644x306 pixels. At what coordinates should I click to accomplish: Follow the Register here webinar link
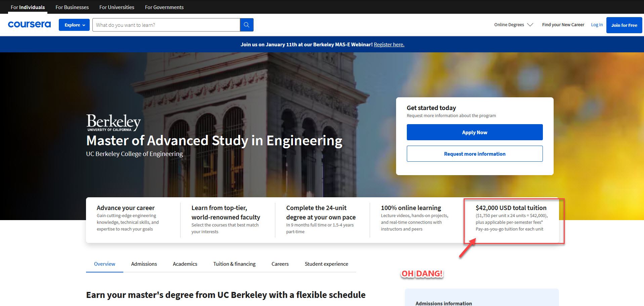pyautogui.click(x=389, y=45)
